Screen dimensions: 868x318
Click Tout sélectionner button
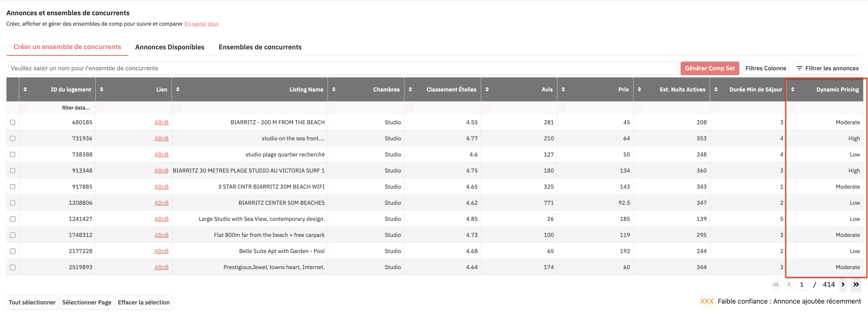pyautogui.click(x=32, y=302)
